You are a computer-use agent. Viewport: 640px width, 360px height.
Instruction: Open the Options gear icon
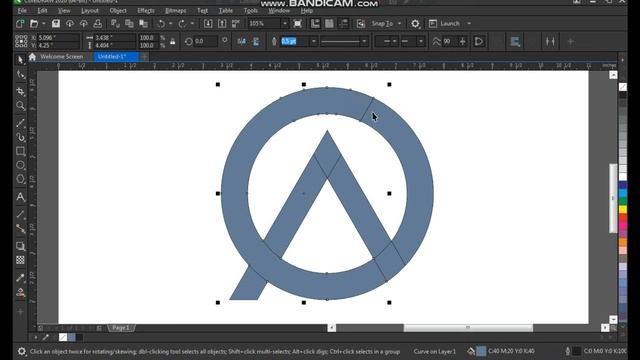point(415,24)
